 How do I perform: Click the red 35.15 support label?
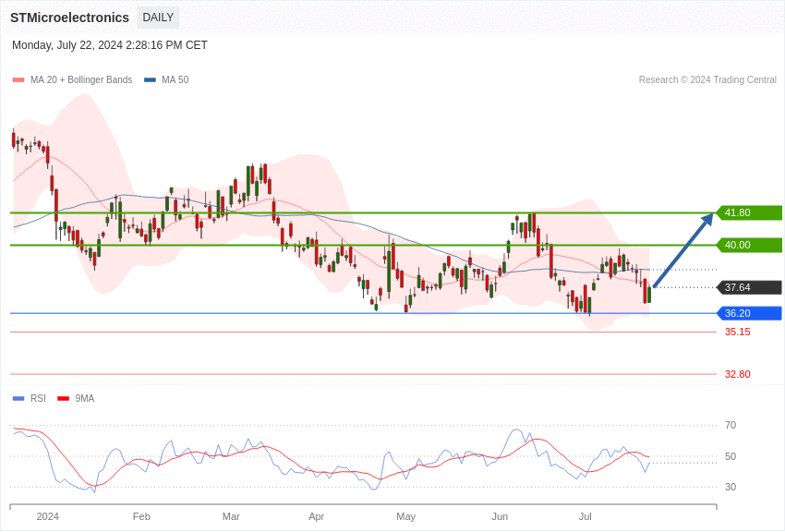pos(737,332)
